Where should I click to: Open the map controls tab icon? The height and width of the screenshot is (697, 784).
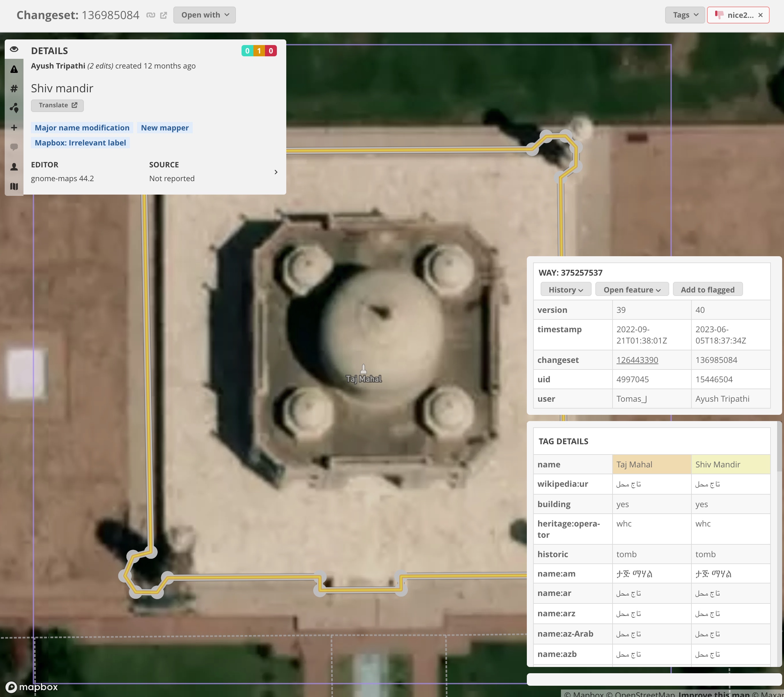click(x=14, y=108)
